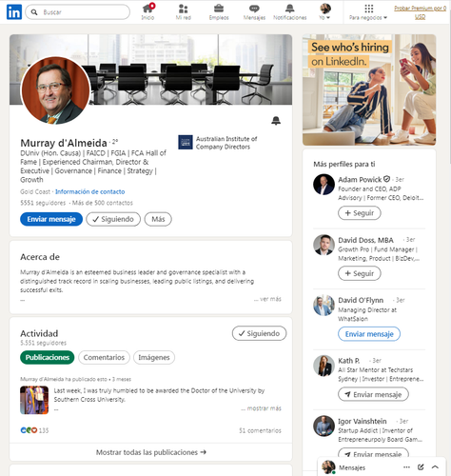The width and height of the screenshot is (451, 476).
Task: Click the David Doss, MBA name
Action: tap(365, 240)
